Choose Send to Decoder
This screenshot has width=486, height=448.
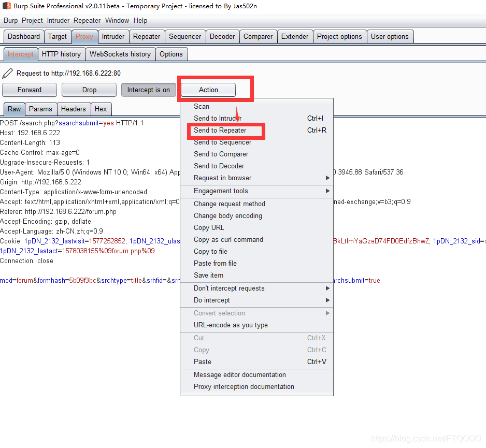click(x=256, y=166)
